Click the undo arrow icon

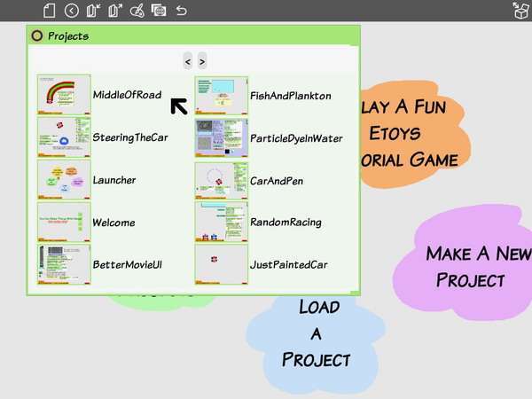click(182, 11)
